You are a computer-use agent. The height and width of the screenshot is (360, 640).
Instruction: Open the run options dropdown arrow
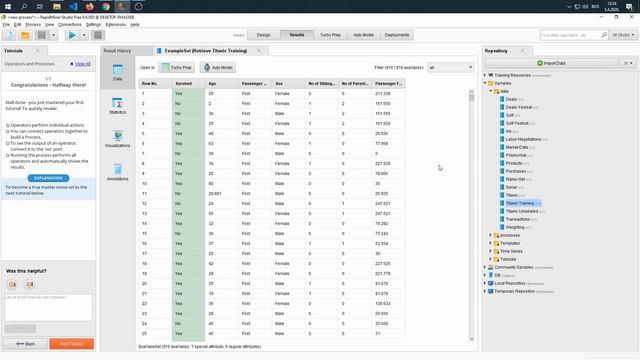click(x=84, y=35)
